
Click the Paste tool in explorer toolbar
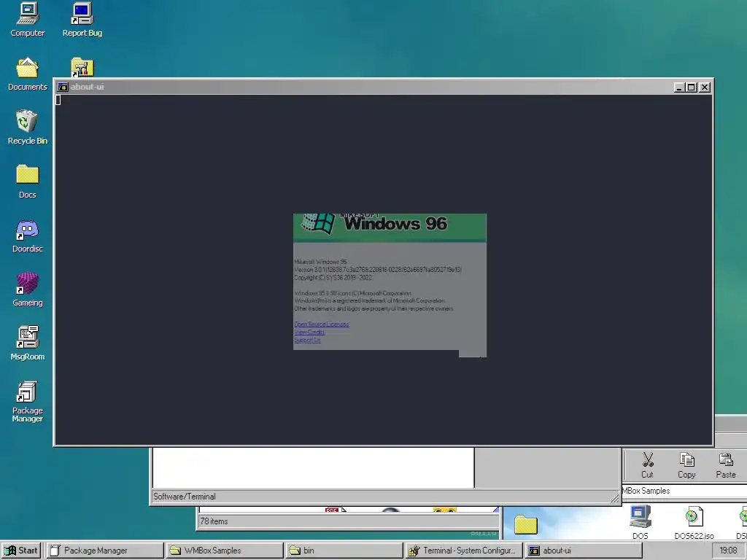pyautogui.click(x=726, y=465)
